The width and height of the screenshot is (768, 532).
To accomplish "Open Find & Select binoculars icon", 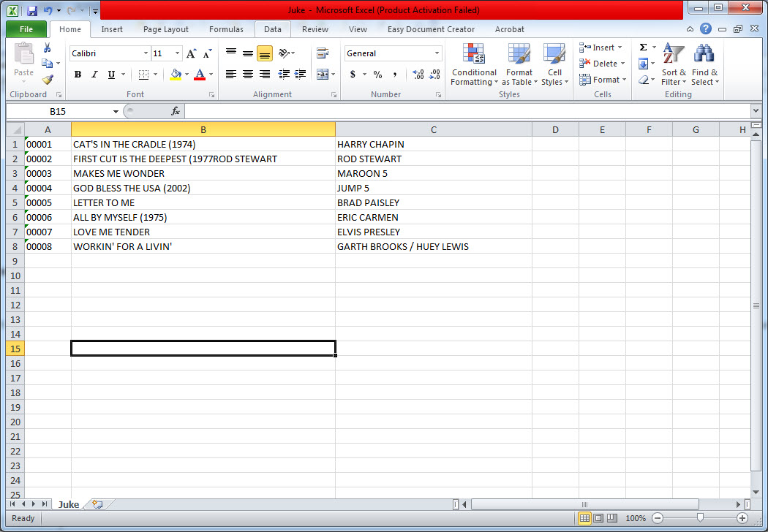I will point(704,65).
